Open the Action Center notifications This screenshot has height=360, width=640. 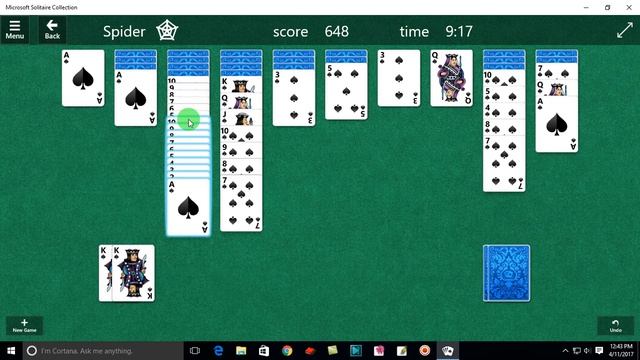coord(599,351)
